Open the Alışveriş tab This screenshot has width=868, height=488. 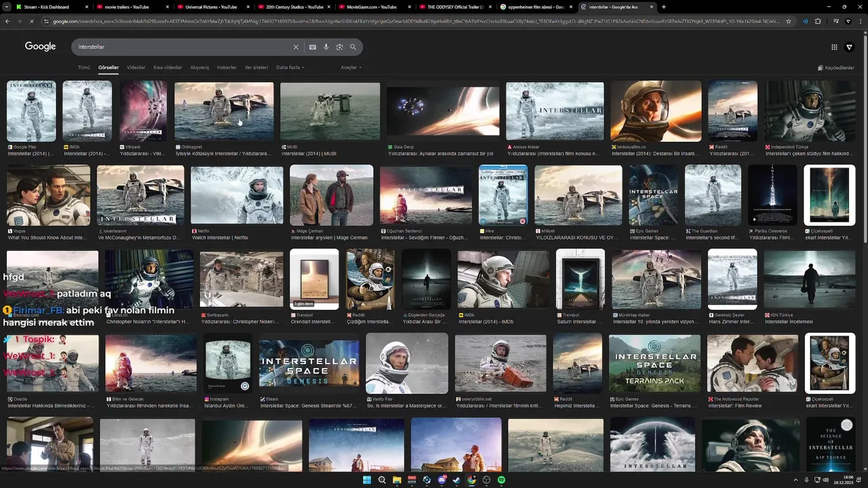(199, 68)
